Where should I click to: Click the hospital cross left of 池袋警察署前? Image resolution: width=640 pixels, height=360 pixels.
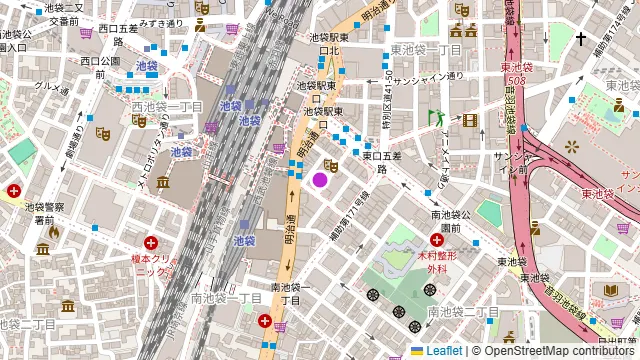point(13,191)
